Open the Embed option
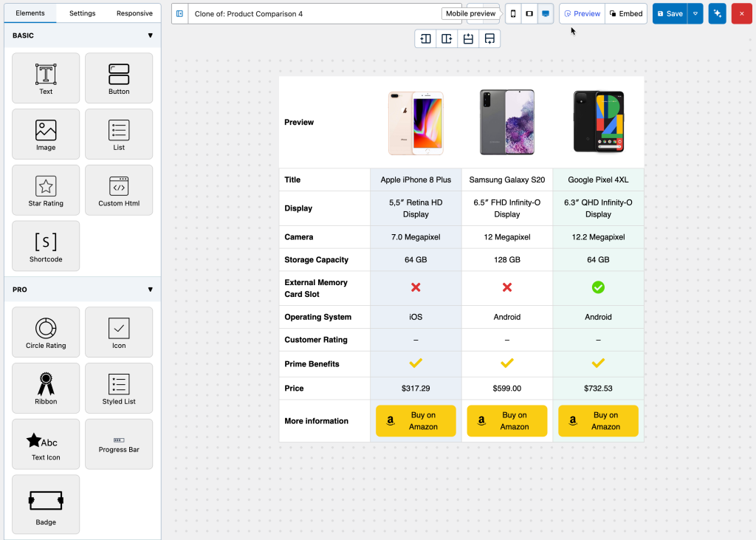Image resolution: width=756 pixels, height=540 pixels. coord(626,13)
